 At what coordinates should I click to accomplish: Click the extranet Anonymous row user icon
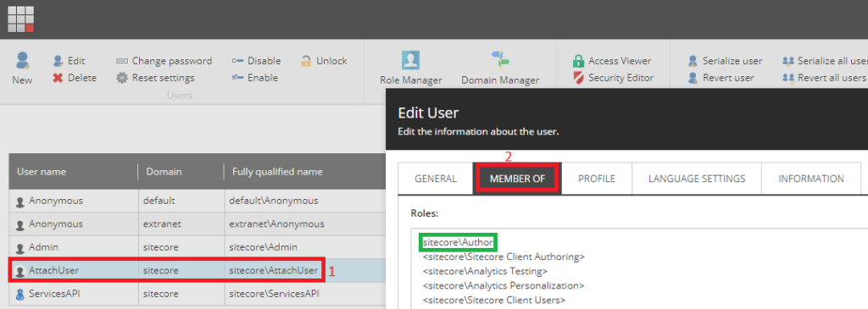20,224
